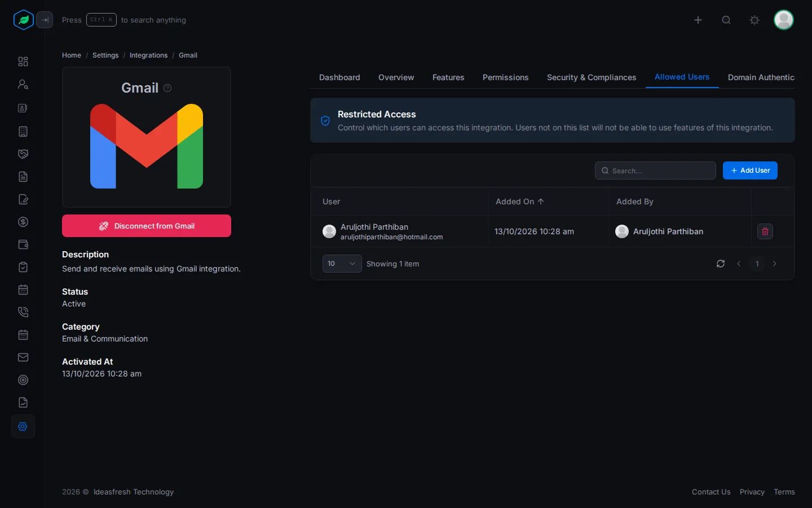Open the Security & Compliances tab

592,77
